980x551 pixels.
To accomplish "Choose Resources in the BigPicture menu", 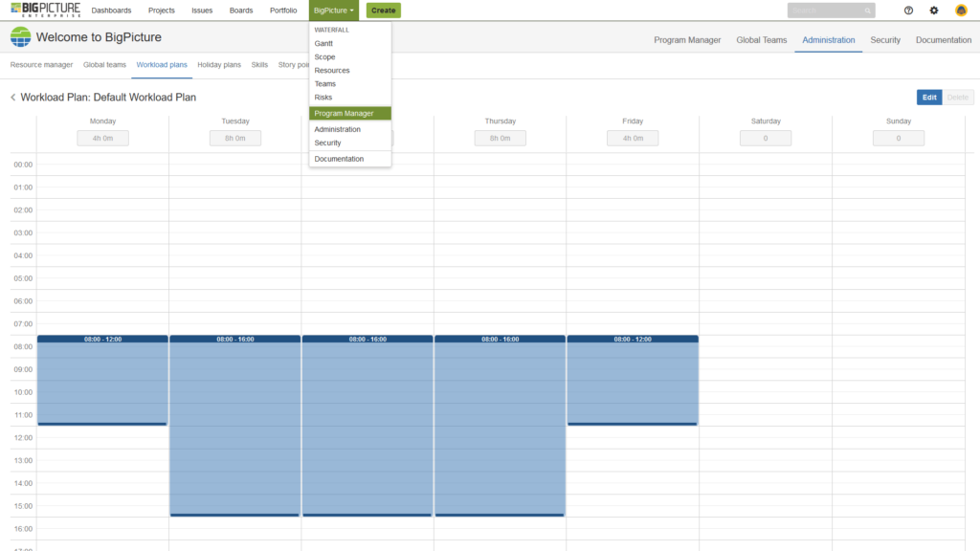I will point(333,70).
